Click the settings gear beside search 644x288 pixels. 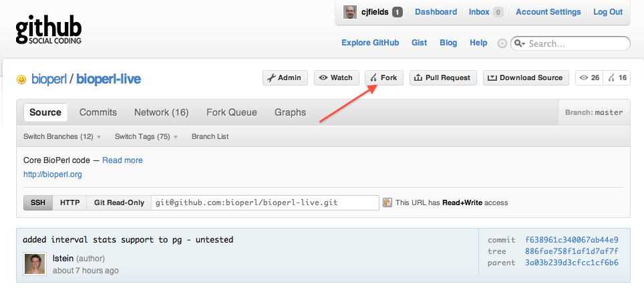pos(502,43)
